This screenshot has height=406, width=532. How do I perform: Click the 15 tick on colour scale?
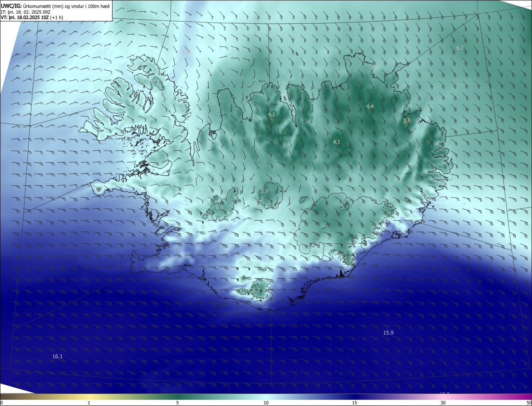tap(355, 403)
